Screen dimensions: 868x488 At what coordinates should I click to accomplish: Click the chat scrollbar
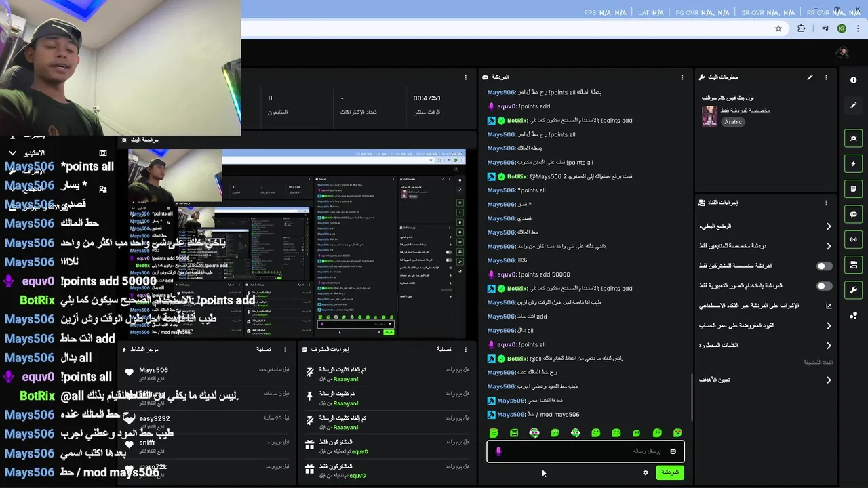[692, 396]
